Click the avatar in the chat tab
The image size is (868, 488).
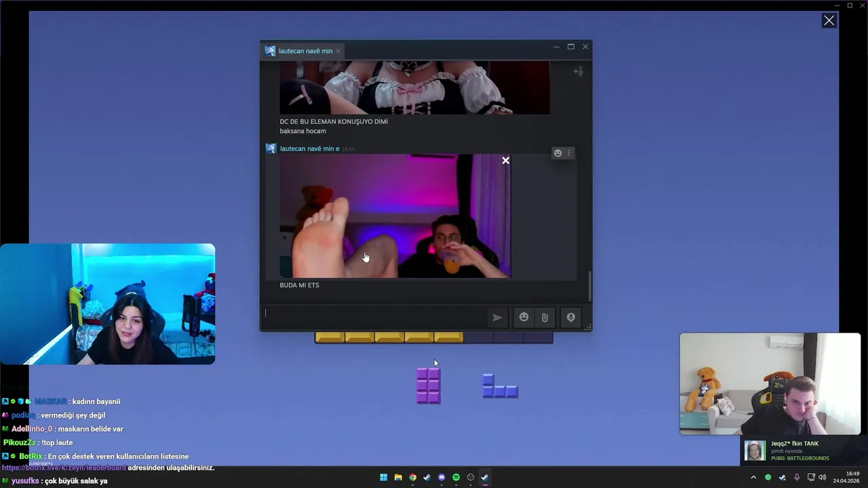[x=270, y=51]
